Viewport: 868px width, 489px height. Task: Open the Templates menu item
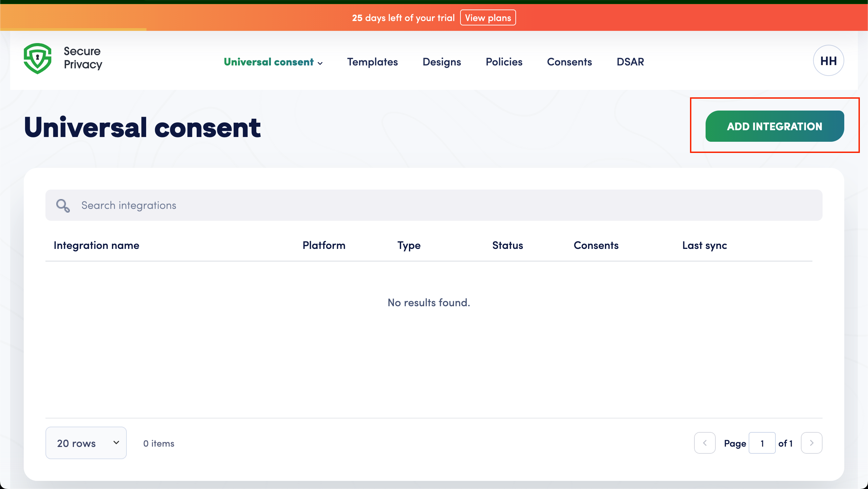[372, 62]
